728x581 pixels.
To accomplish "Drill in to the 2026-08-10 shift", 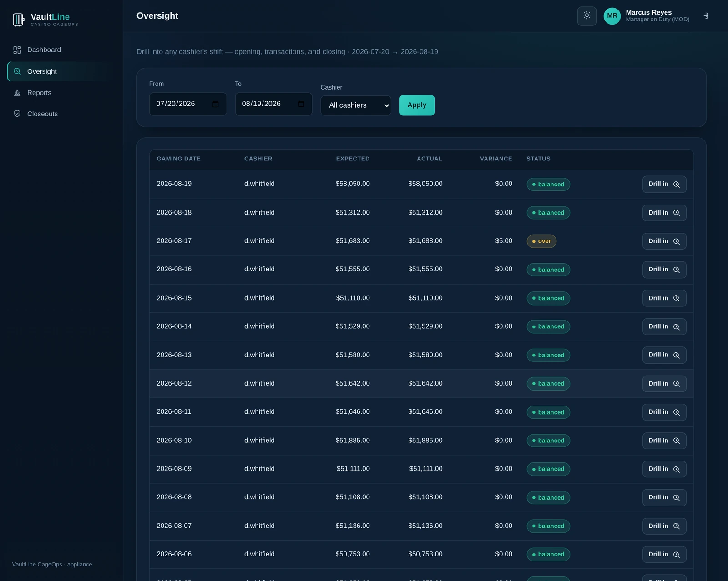I will point(664,441).
